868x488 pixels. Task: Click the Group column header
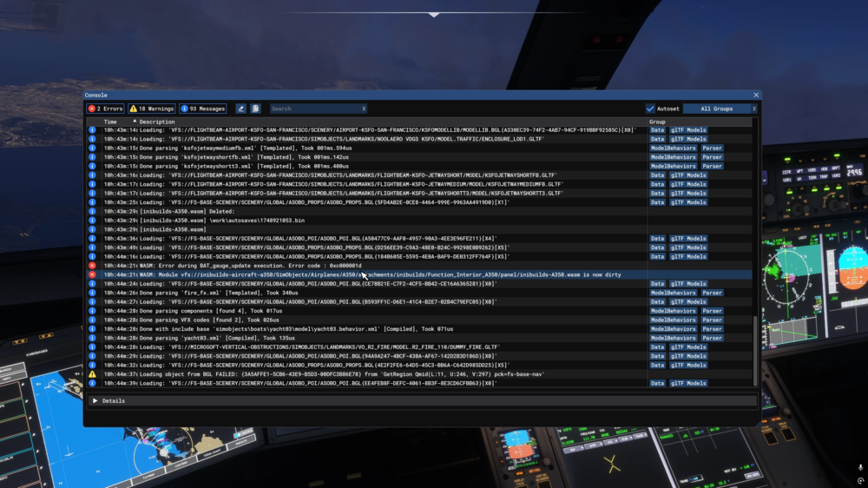(x=657, y=122)
